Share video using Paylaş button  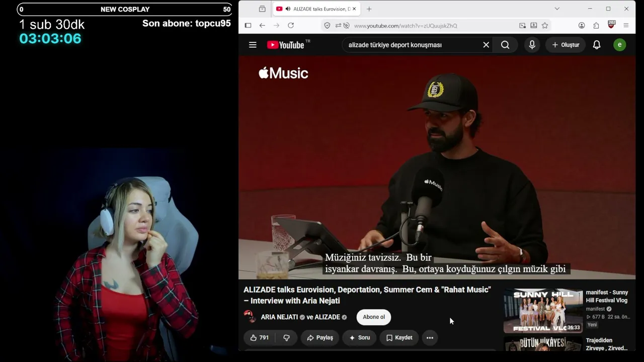pyautogui.click(x=320, y=338)
